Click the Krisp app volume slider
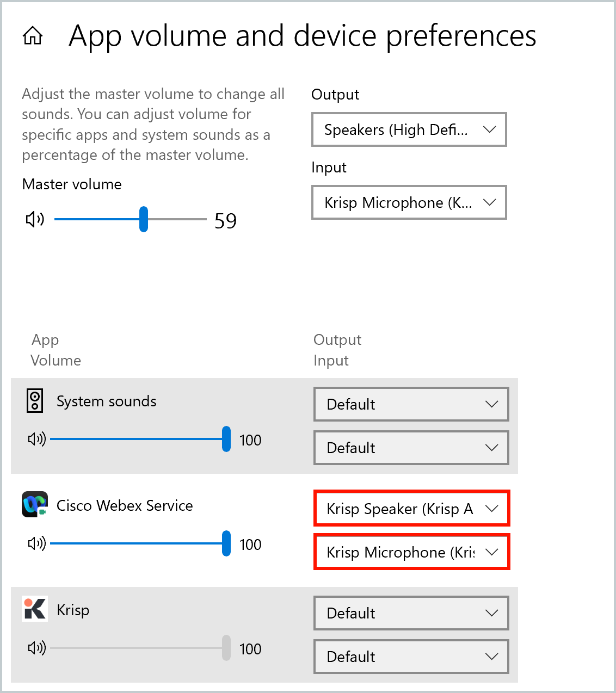This screenshot has width=616, height=693. click(x=140, y=648)
